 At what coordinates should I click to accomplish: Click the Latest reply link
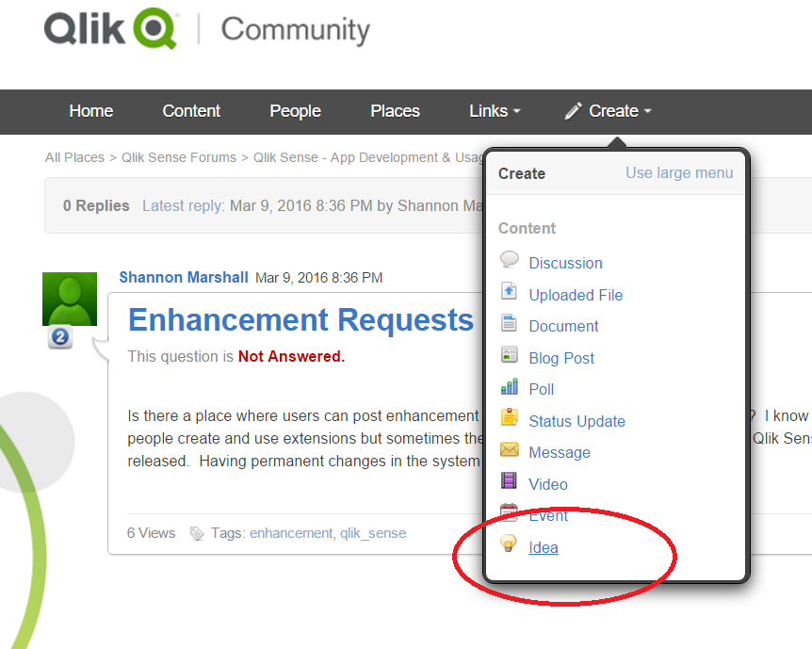coord(183,206)
